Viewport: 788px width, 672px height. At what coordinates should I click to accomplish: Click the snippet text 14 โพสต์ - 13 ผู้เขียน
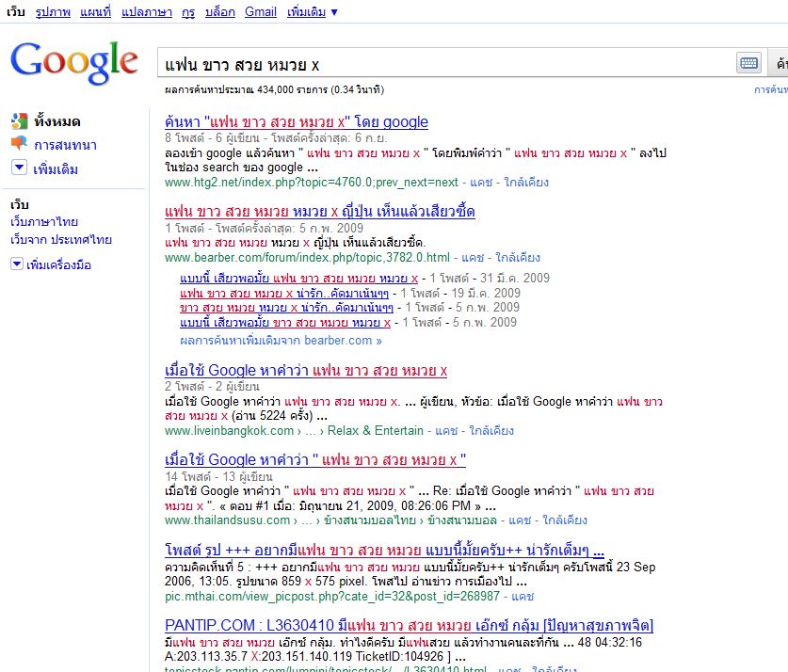tap(218, 476)
